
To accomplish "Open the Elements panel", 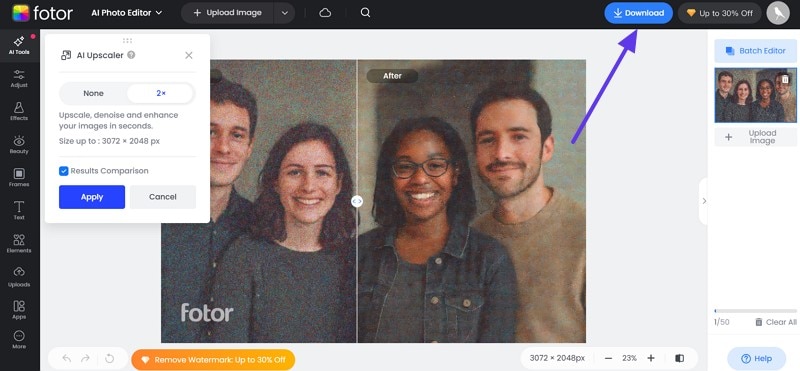I will (x=19, y=243).
